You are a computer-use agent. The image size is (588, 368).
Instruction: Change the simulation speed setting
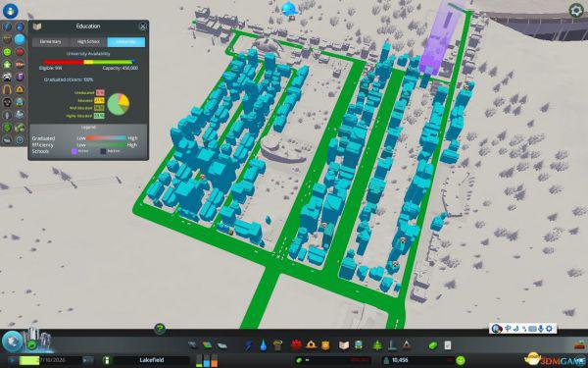(88, 360)
